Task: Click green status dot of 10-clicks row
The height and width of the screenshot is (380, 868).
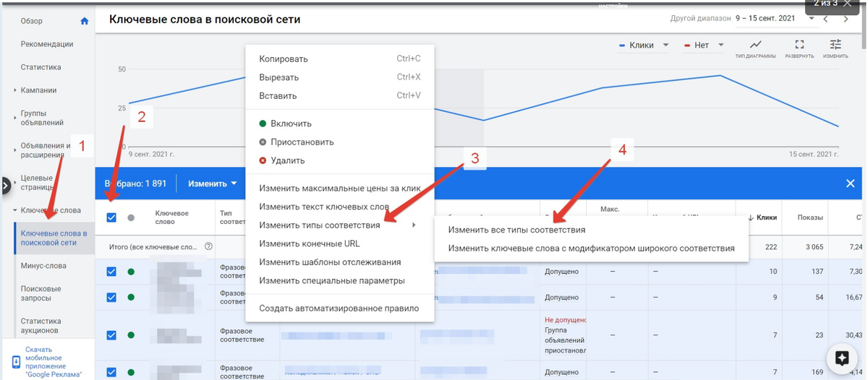Action: tap(131, 272)
